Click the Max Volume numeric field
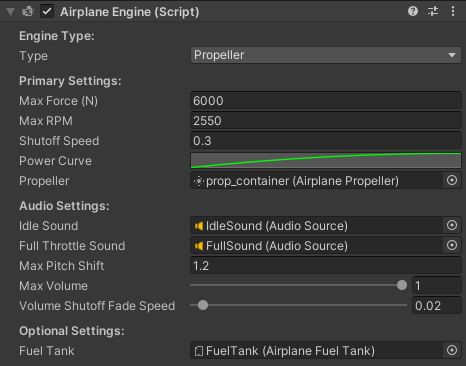466x366 pixels. pyautogui.click(x=437, y=286)
